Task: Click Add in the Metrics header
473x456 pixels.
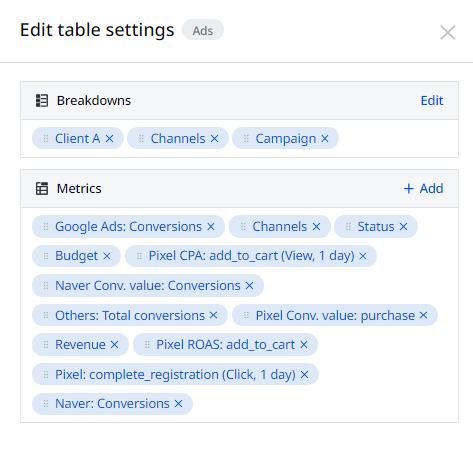Action: [x=423, y=188]
